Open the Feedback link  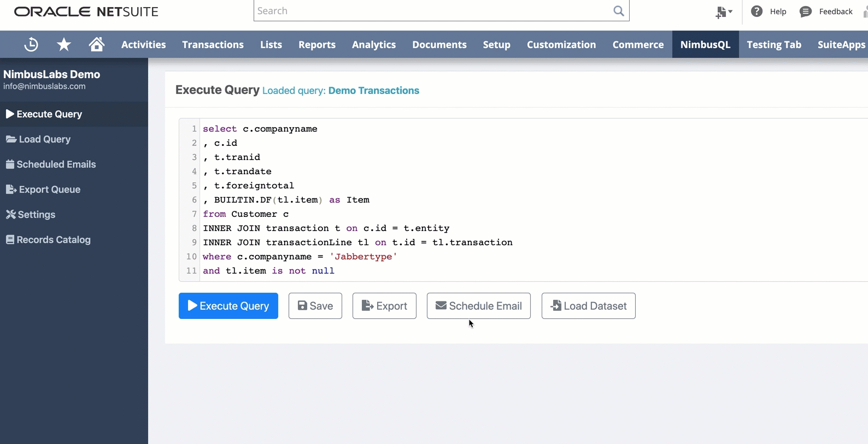click(826, 11)
